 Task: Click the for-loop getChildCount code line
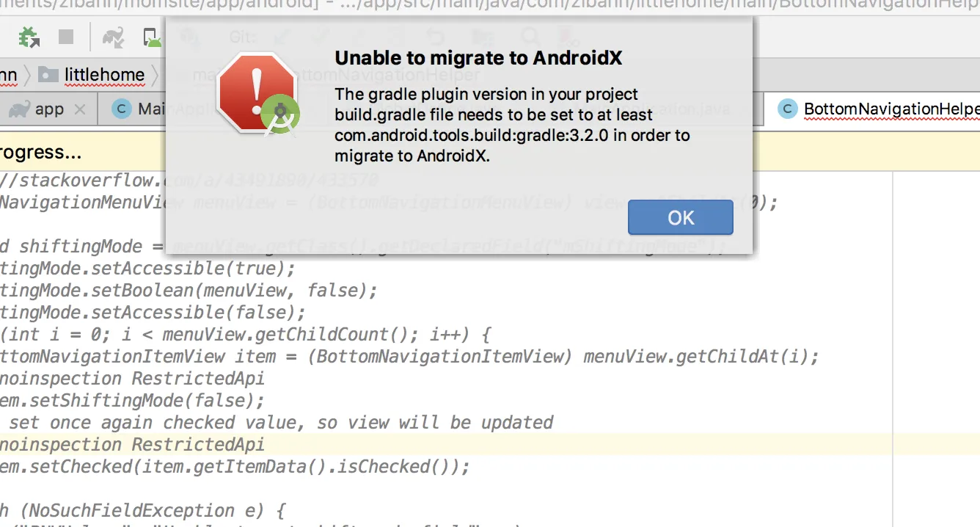click(x=245, y=334)
